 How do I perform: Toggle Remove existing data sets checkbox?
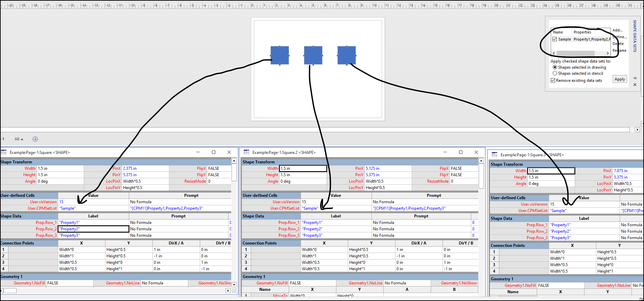(553, 80)
